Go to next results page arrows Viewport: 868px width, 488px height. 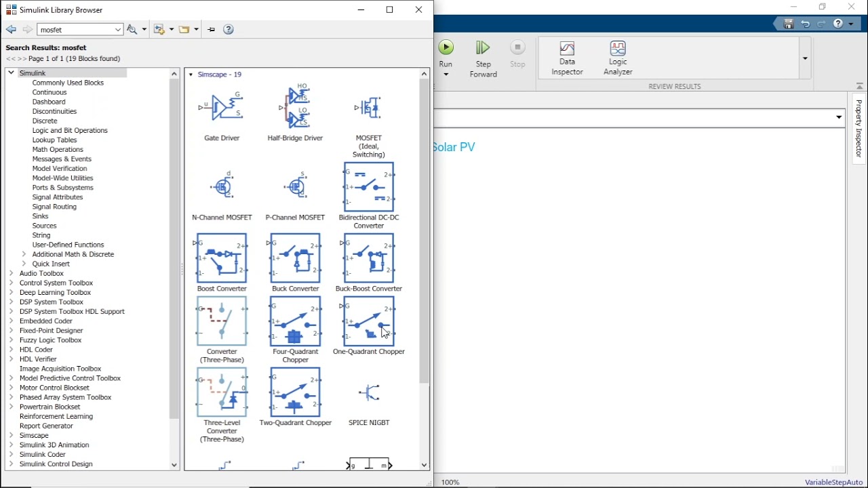pyautogui.click(x=22, y=59)
